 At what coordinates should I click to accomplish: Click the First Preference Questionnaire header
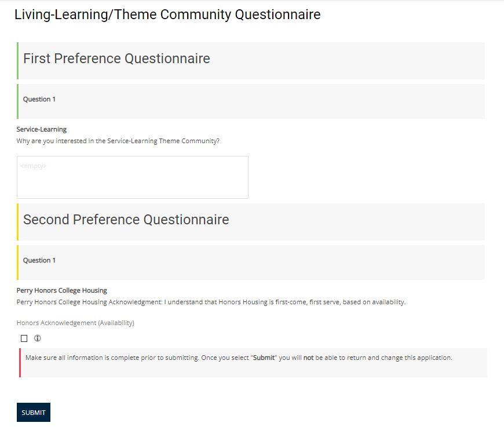click(116, 59)
